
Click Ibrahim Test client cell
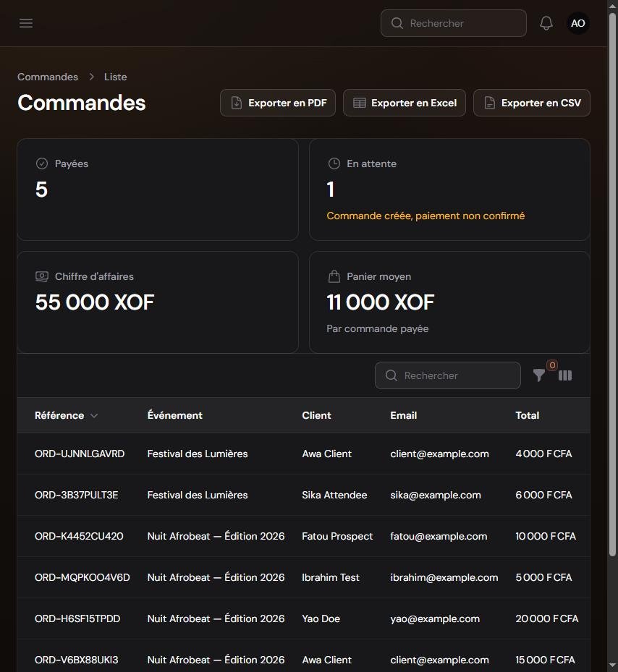click(331, 577)
